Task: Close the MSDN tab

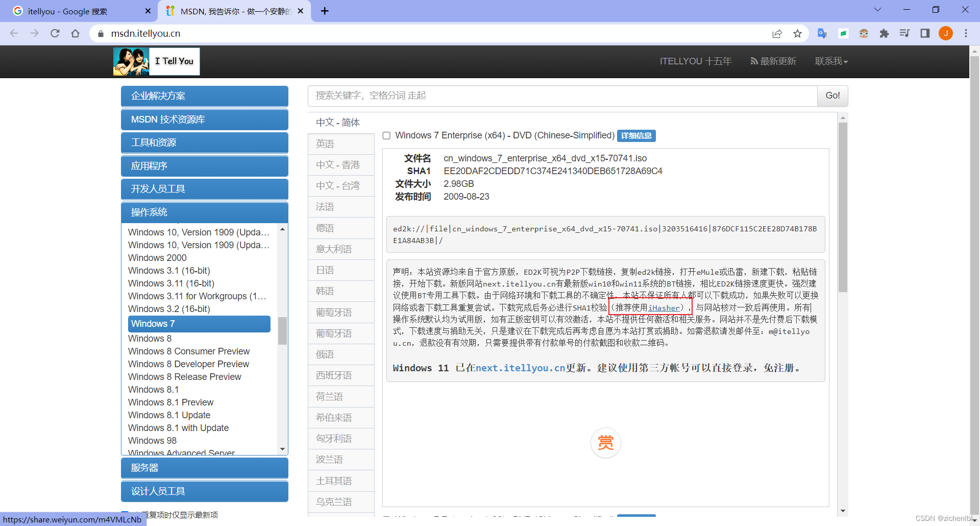Action: pyautogui.click(x=301, y=11)
